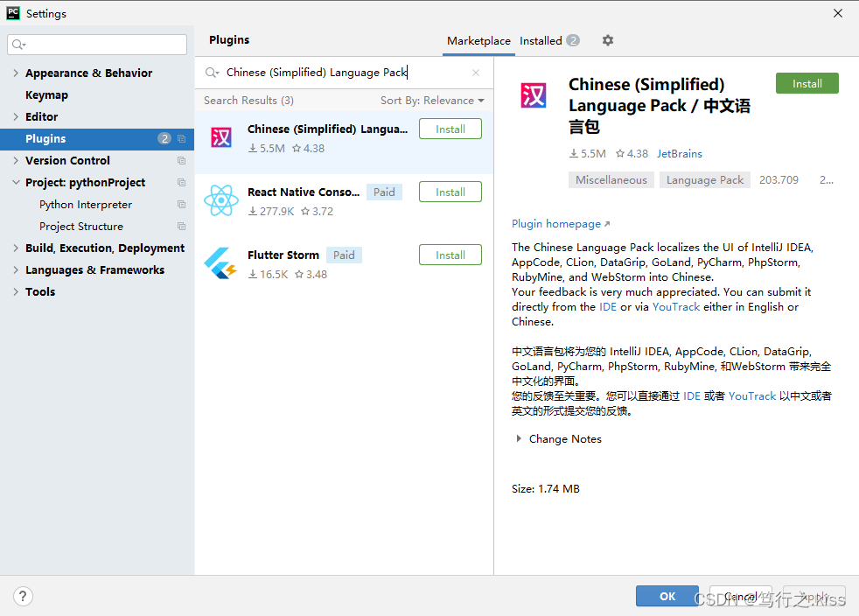Screen dimensions: 859x616
Task: Open the YouTrack link in Chinese description
Action: [x=751, y=395]
